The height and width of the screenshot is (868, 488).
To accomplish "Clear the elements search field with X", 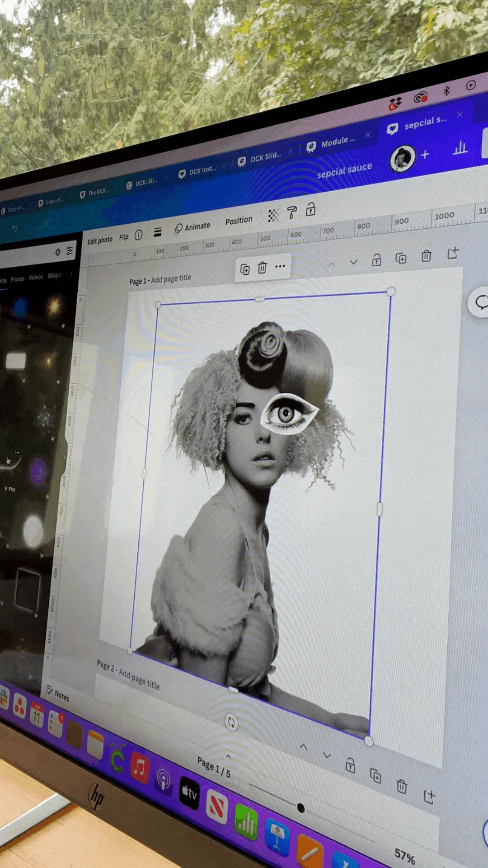I will tap(58, 252).
